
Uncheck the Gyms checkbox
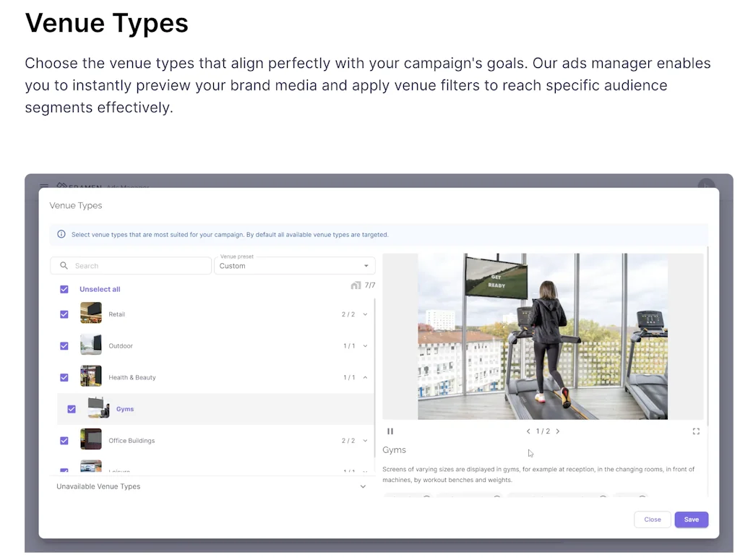click(x=72, y=409)
